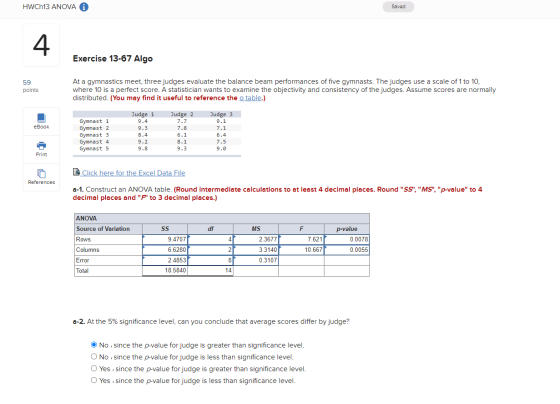Open the References icon in sidebar

[x=41, y=173]
